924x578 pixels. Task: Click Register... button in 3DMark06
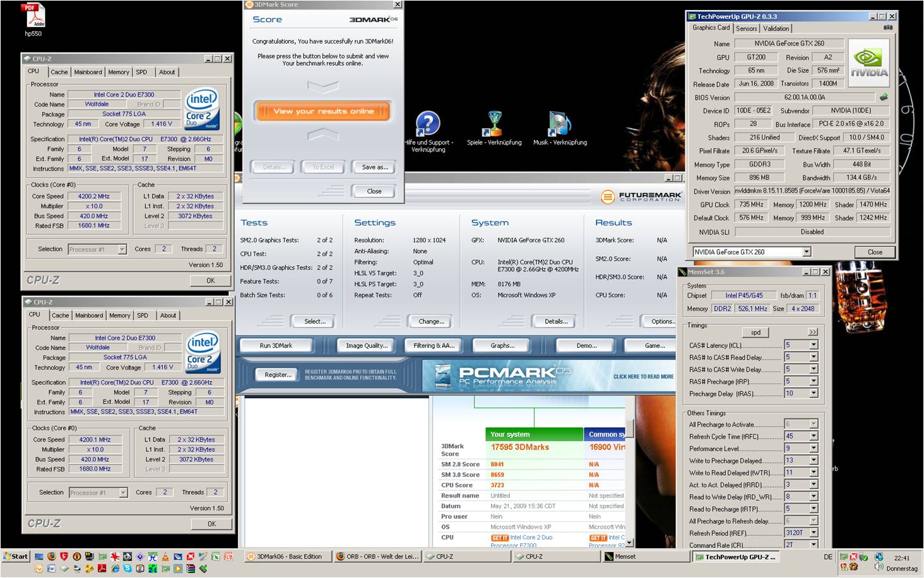[x=278, y=375]
